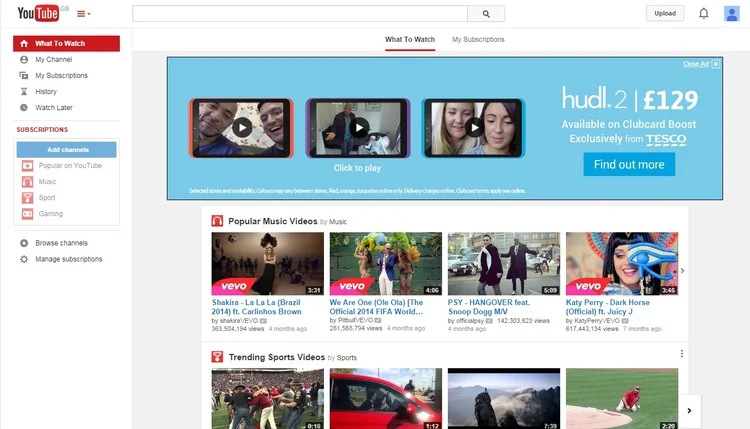This screenshot has height=429, width=750.
Task: Open History in sidebar
Action: [x=46, y=91]
